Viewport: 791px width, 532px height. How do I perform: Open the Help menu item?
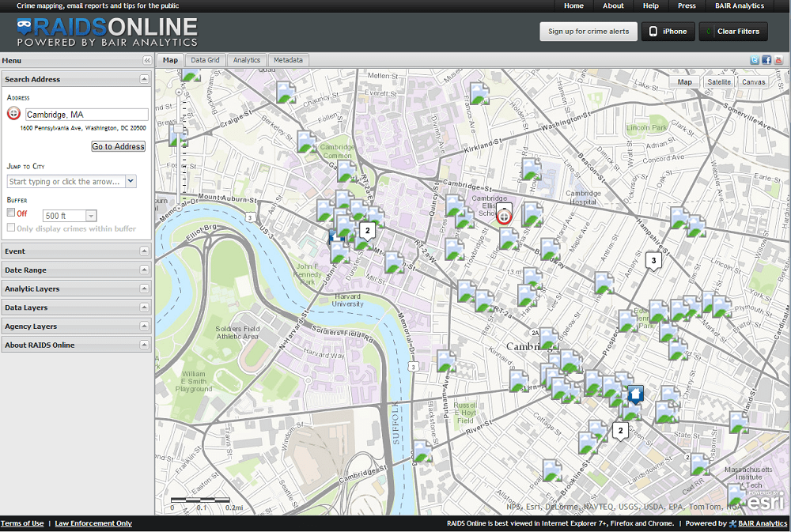[650, 6]
